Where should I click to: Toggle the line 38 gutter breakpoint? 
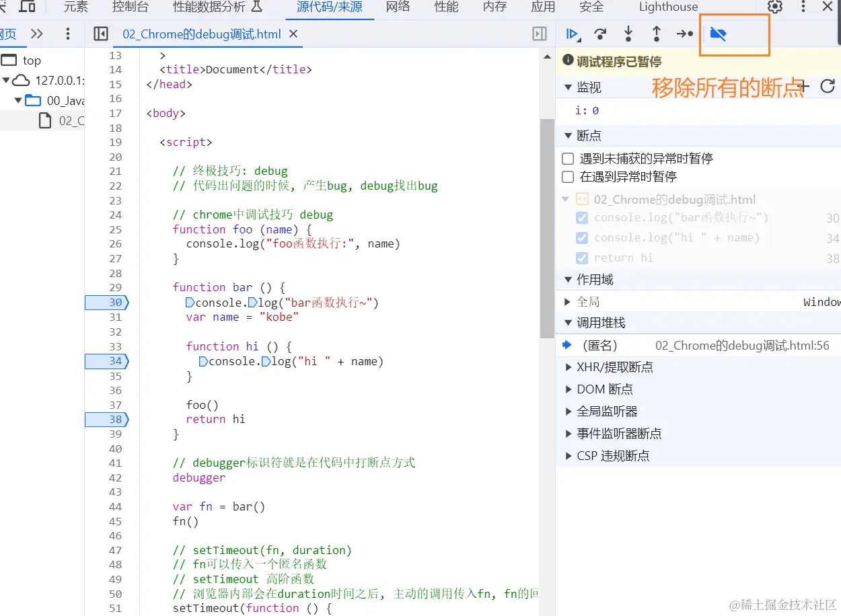click(x=106, y=420)
